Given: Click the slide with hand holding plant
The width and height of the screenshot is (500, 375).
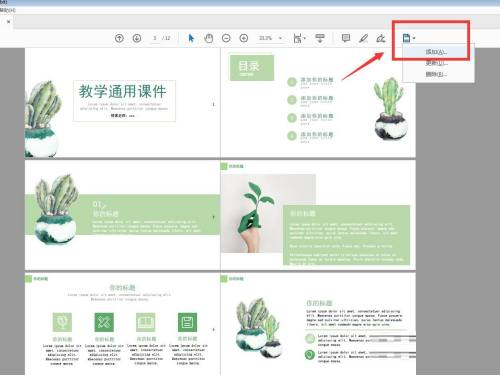Looking at the screenshot, I should tap(318, 215).
